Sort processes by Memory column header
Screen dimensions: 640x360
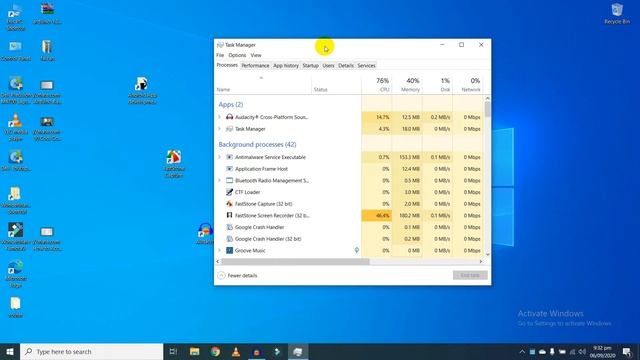407,84
